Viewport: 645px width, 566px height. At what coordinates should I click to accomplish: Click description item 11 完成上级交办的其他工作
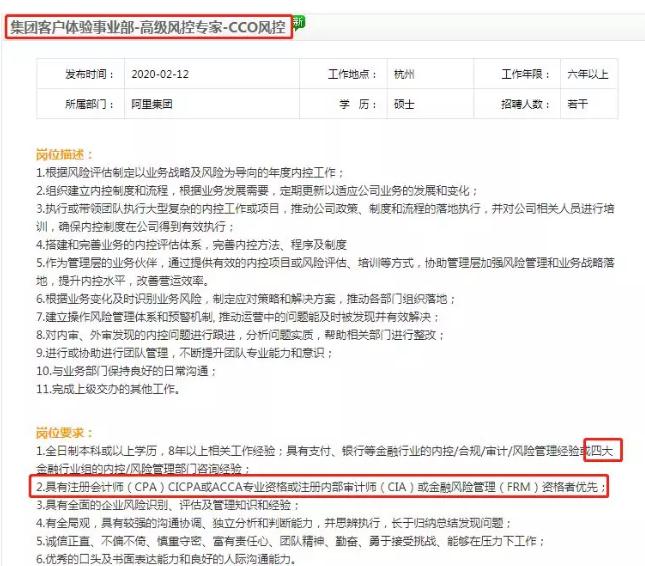coord(110,388)
